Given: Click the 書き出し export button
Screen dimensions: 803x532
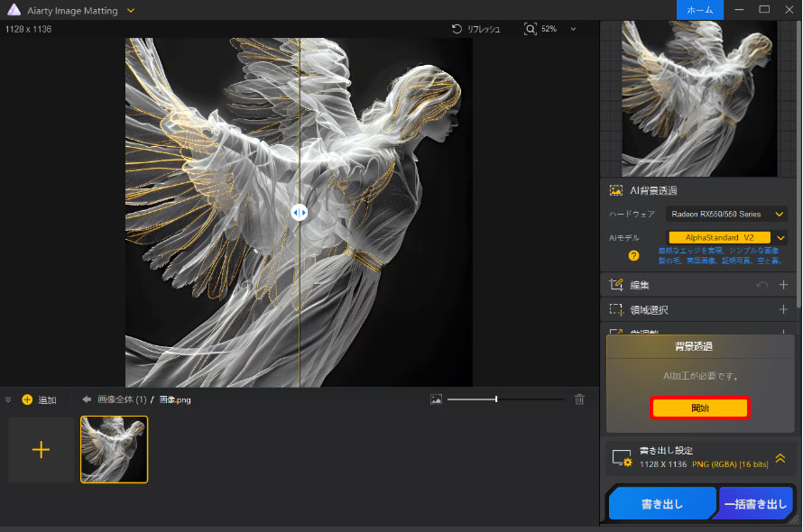Looking at the screenshot, I should (662, 505).
